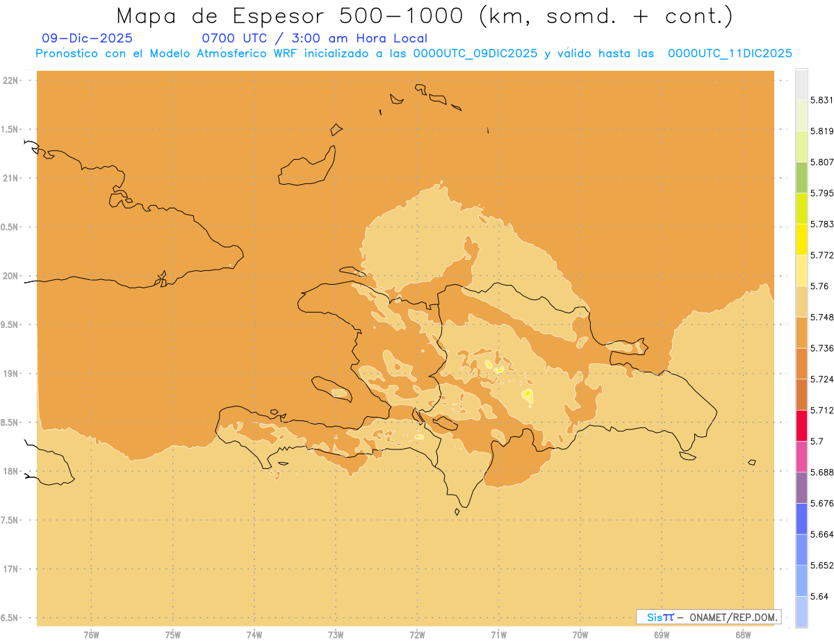
Task: Click the gray swatch above 5.831
Action: point(801,85)
